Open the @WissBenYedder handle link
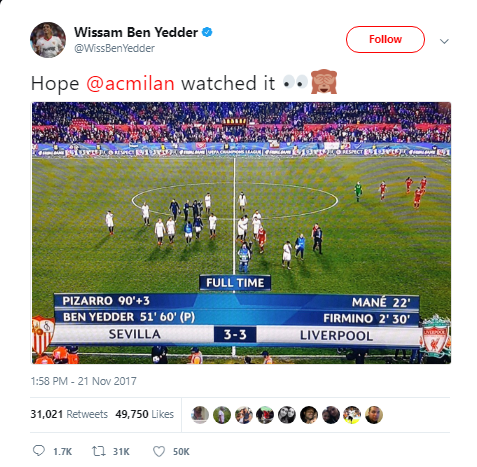 coord(114,48)
